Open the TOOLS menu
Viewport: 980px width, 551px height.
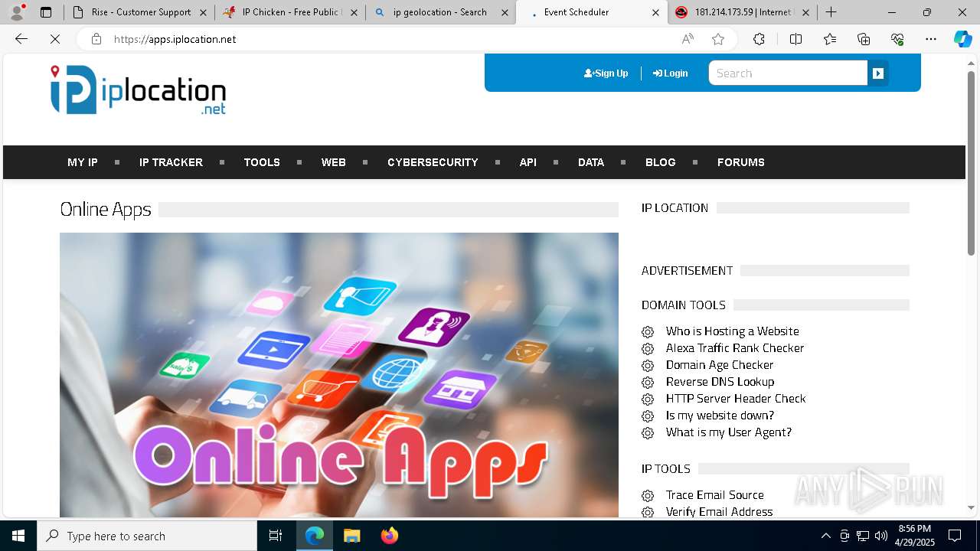tap(262, 162)
